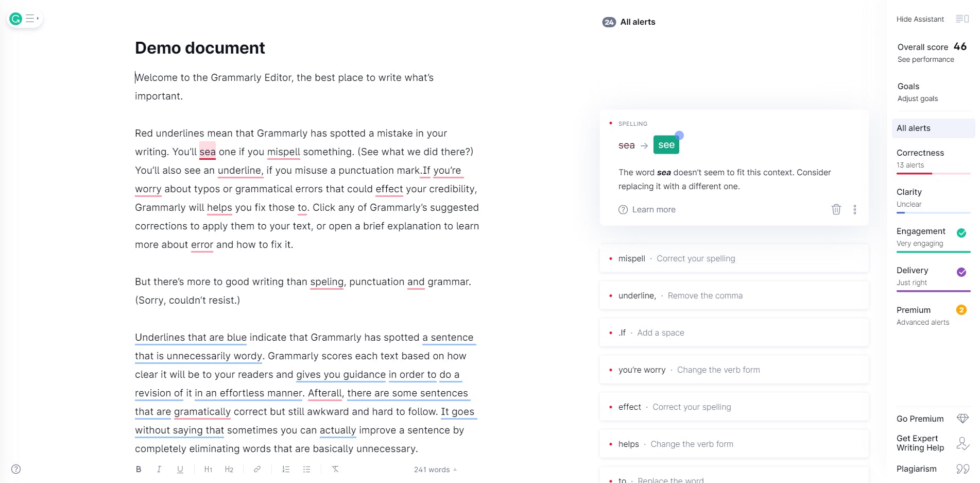
Task: Toggle bold formatting
Action: (139, 469)
